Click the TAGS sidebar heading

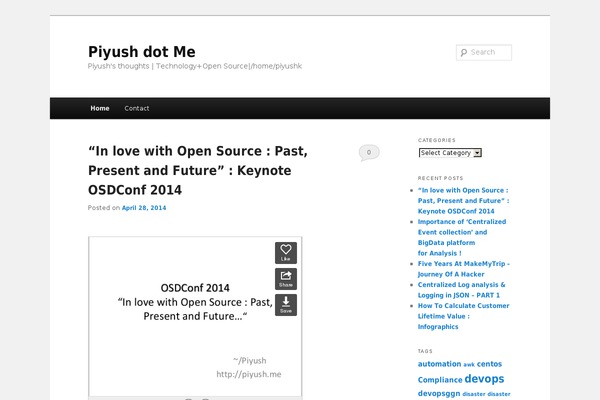(x=425, y=351)
